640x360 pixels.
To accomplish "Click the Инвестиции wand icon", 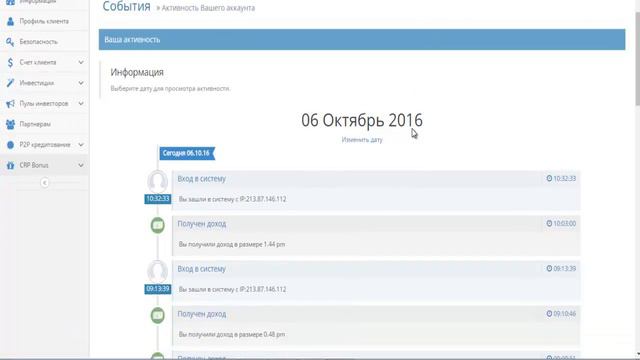I will coord(10,83).
